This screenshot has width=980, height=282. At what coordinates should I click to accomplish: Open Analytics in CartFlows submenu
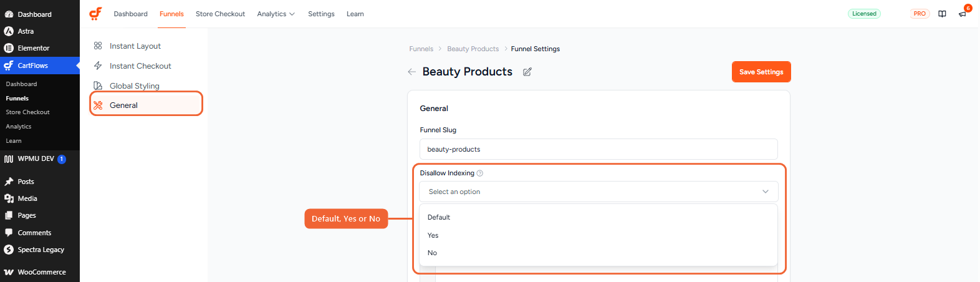pyautogui.click(x=18, y=127)
